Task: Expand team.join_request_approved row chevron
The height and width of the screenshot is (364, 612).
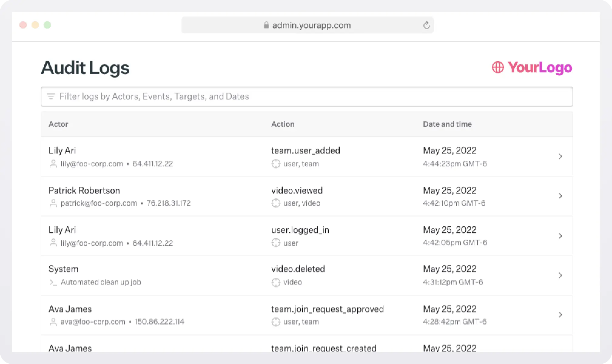Action: 560,315
